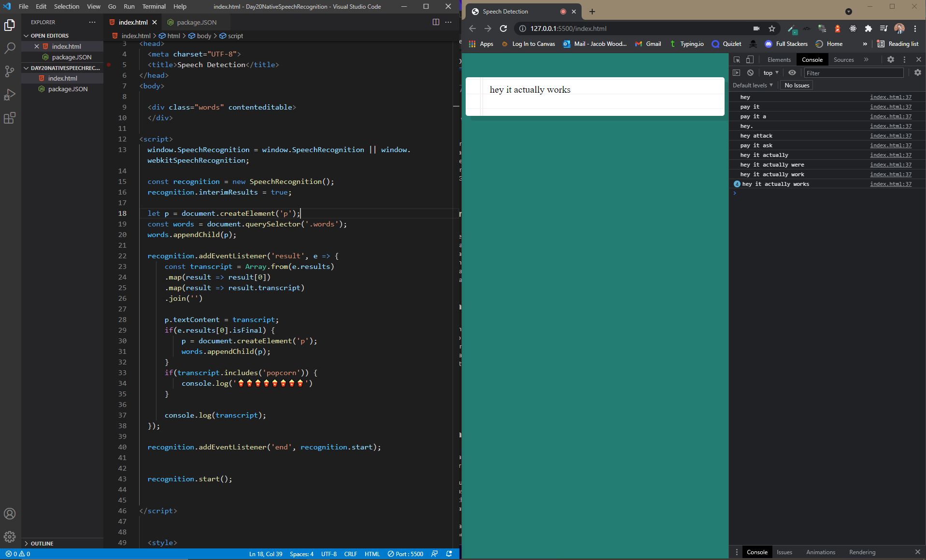Open the Issues drawer tab
Viewport: 926px width, 560px height.
click(x=784, y=552)
